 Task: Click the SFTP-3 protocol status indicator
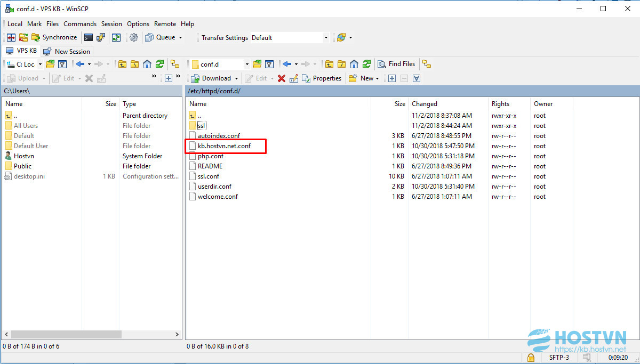(559, 357)
